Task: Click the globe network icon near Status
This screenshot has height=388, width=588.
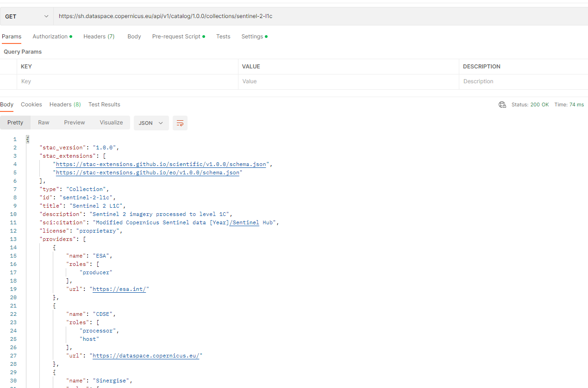Action: 502,105
